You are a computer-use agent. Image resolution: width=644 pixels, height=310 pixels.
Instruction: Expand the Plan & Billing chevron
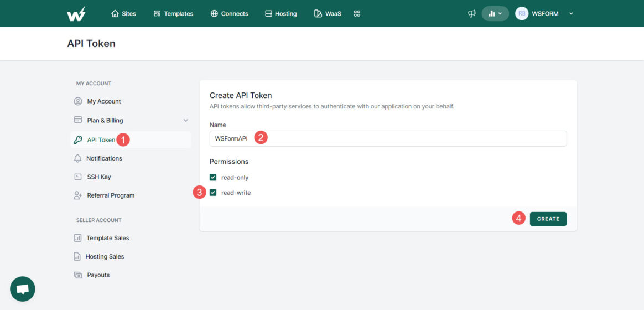[x=186, y=121]
